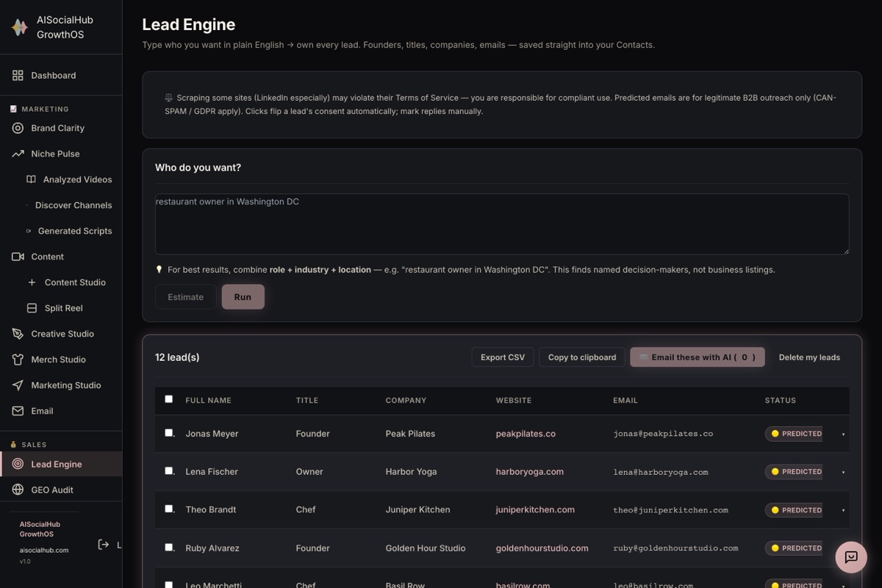The width and height of the screenshot is (882, 588).
Task: Check the Leo Marchetti row checkbox
Action: (169, 584)
